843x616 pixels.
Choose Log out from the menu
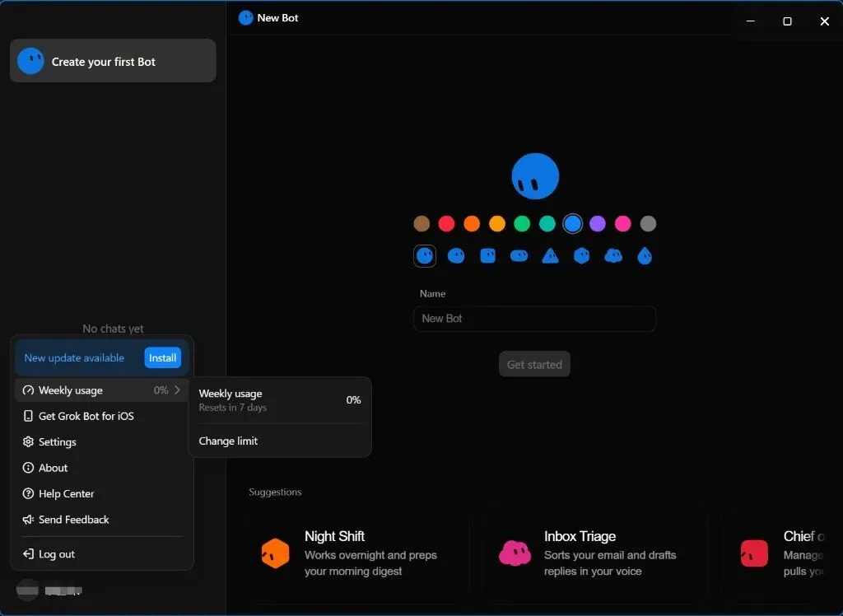pyautogui.click(x=101, y=553)
